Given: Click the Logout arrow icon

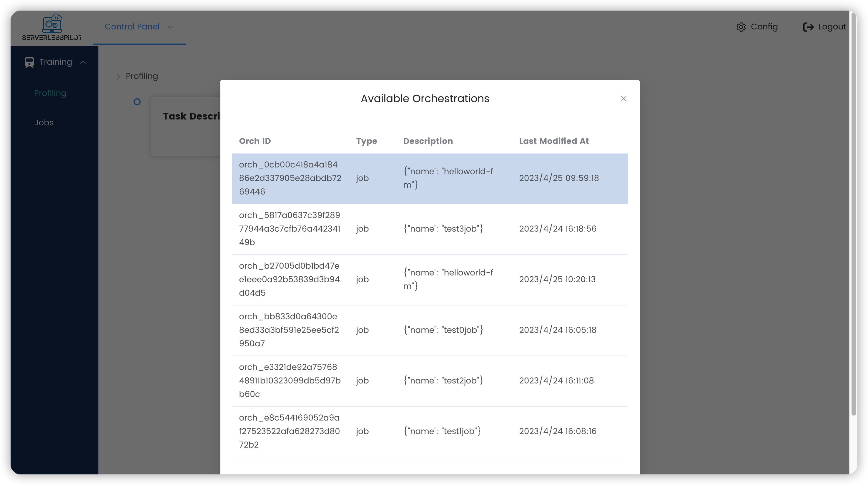Looking at the screenshot, I should [x=808, y=27].
